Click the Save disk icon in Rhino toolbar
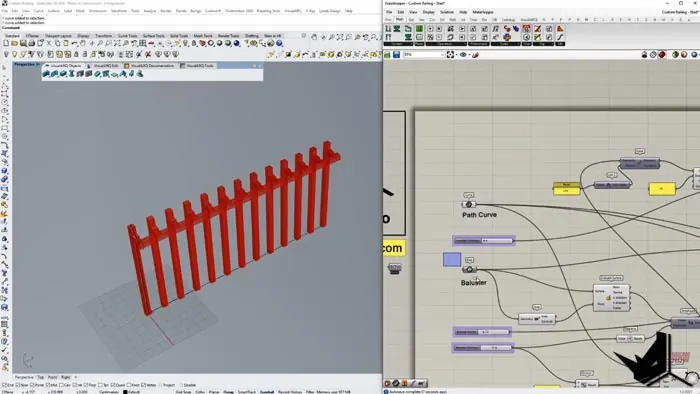The height and width of the screenshot is (394, 700). 23,43
